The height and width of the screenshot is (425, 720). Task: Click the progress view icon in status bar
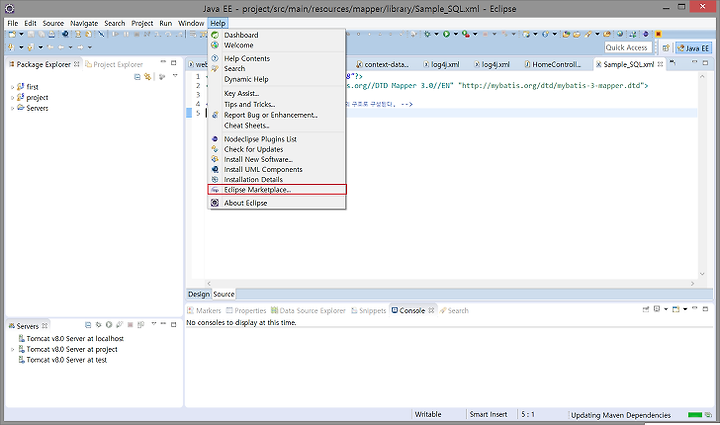click(709, 415)
